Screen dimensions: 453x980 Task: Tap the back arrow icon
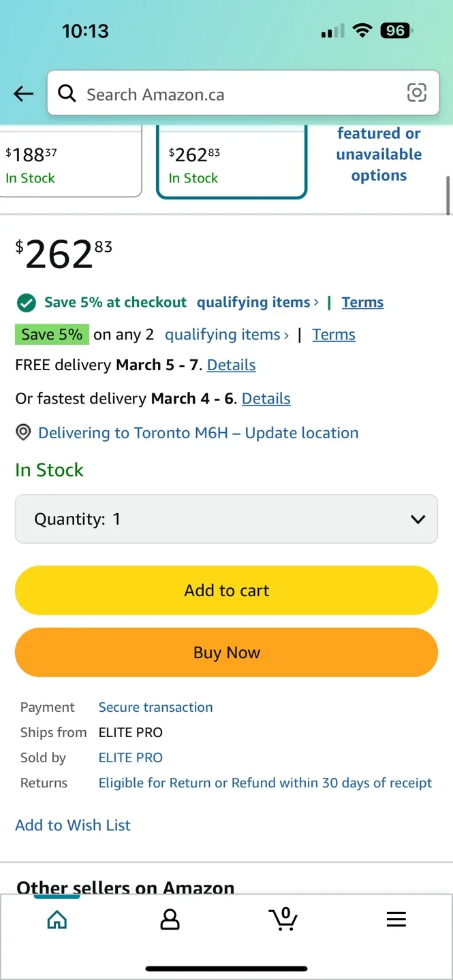click(24, 94)
